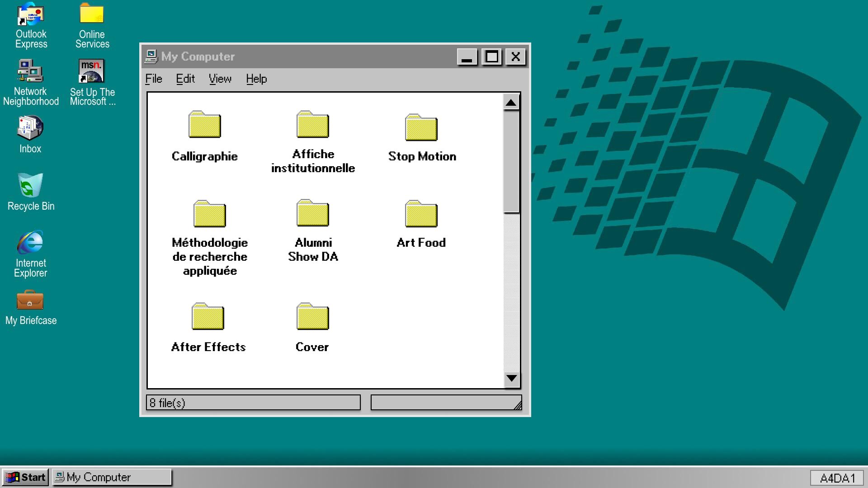868x488 pixels.
Task: Select the Inbox desktop icon
Action: tap(30, 128)
